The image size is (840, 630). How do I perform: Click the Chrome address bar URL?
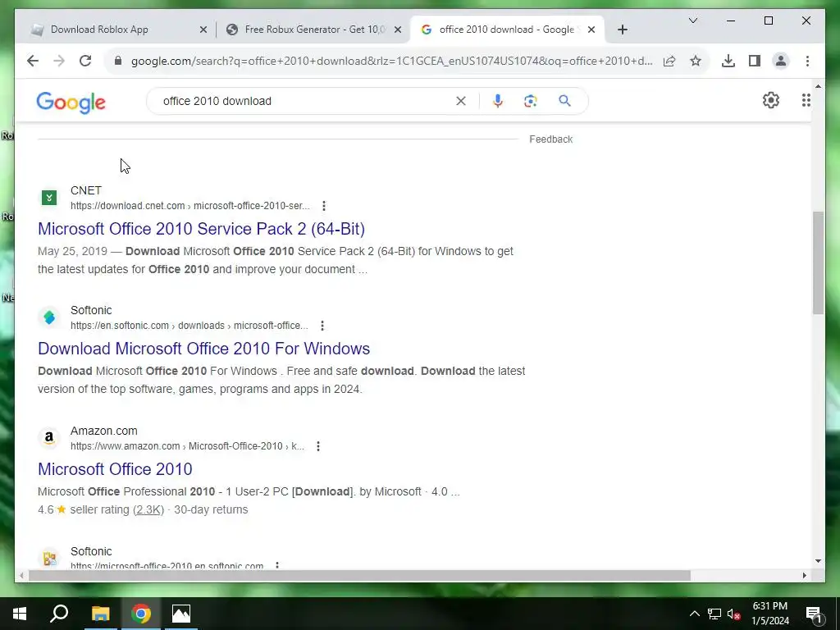[x=391, y=61]
